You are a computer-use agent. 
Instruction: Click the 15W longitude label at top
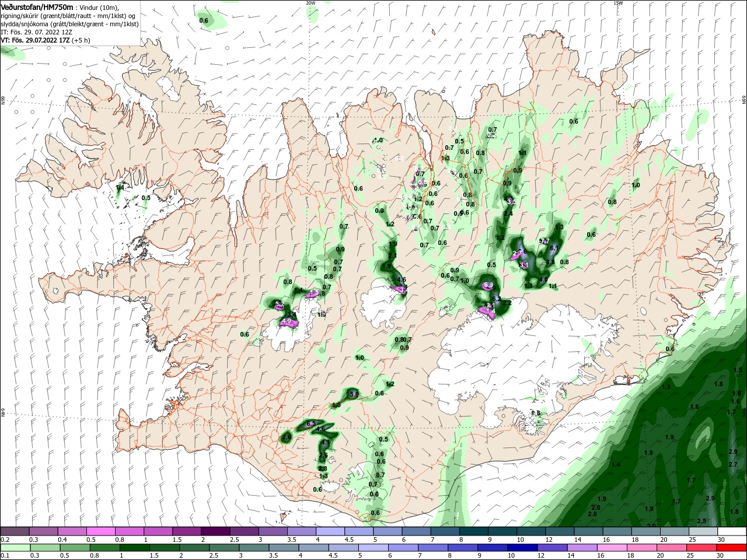click(x=618, y=3)
